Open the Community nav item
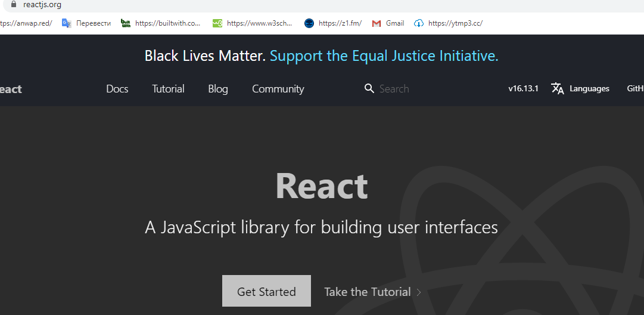The height and width of the screenshot is (315, 644). [x=278, y=89]
